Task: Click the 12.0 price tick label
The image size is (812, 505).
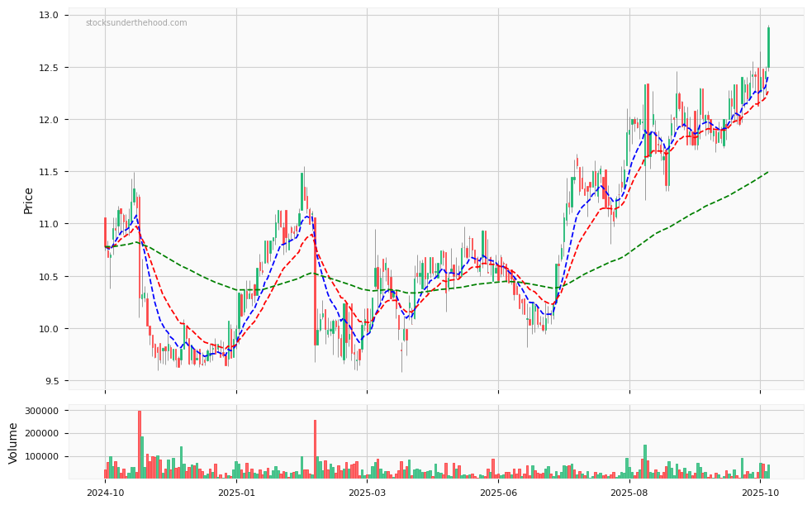Action: pos(47,120)
